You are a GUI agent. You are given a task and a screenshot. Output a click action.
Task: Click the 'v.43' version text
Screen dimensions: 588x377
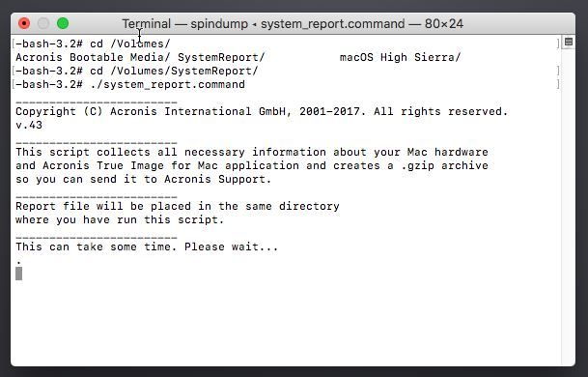pos(29,125)
